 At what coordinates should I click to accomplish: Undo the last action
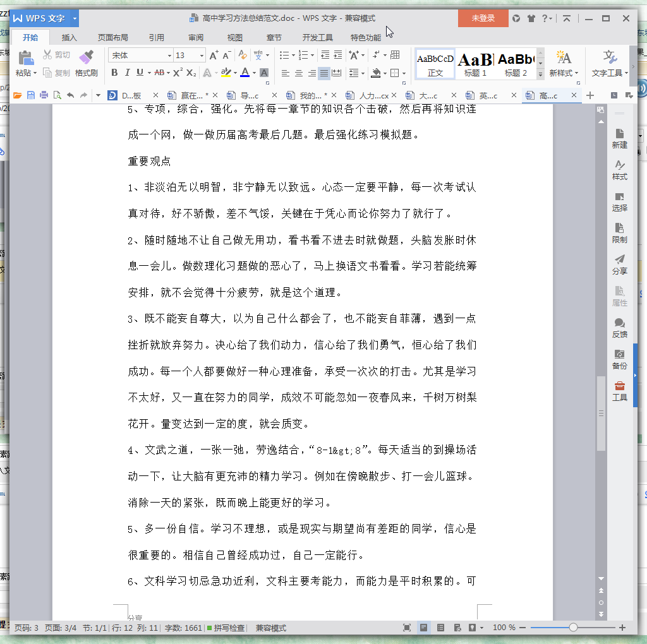coord(71,95)
